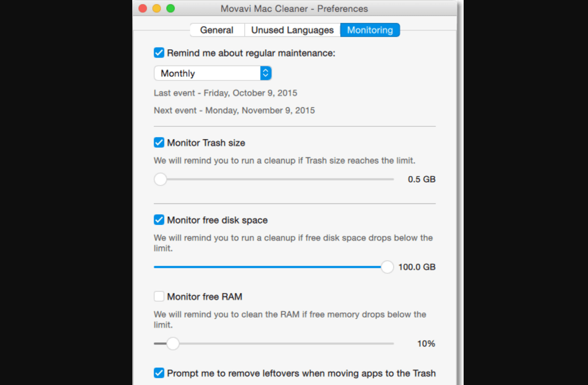Uncheck prompt to remove leftovers option

(x=159, y=373)
